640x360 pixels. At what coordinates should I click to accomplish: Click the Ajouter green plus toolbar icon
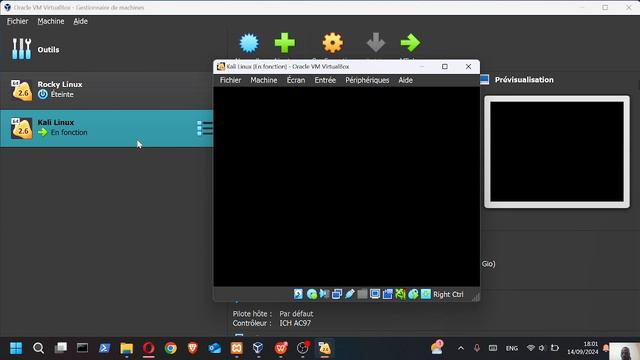coord(284,43)
